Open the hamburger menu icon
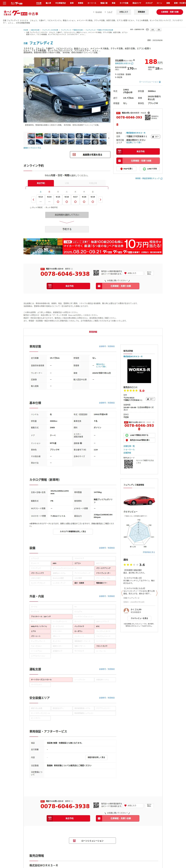This screenshot has height=868, width=186. click(x=4, y=3)
